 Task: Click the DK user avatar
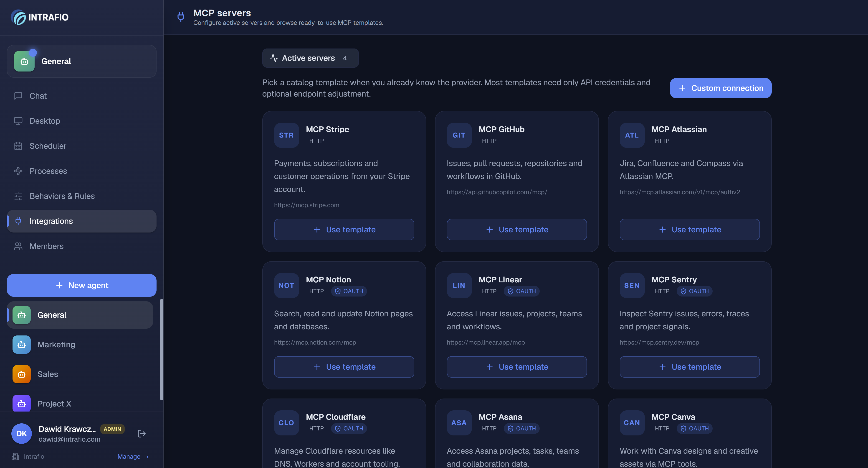point(22,434)
